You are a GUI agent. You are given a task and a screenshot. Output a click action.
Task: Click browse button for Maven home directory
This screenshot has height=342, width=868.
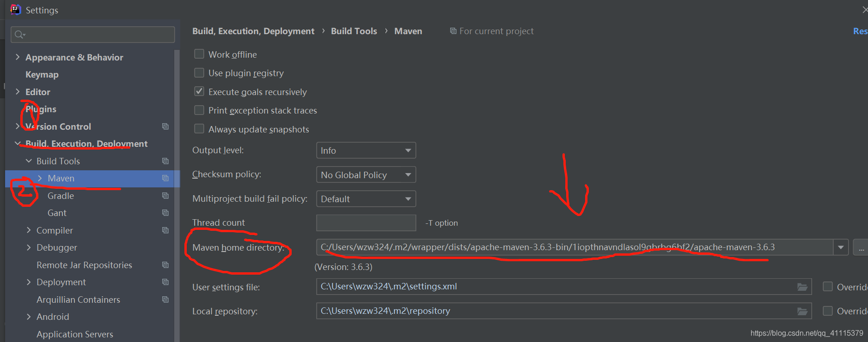pos(860,247)
